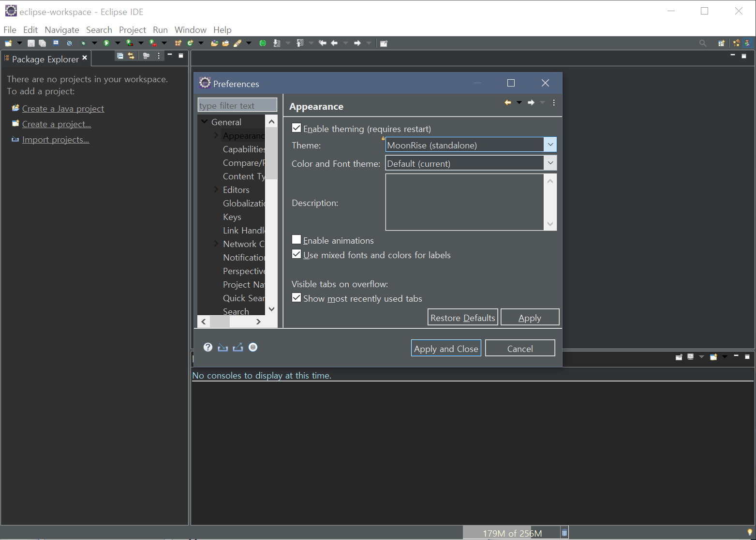
Task: Toggle Enable theming checkbox
Action: coord(296,128)
